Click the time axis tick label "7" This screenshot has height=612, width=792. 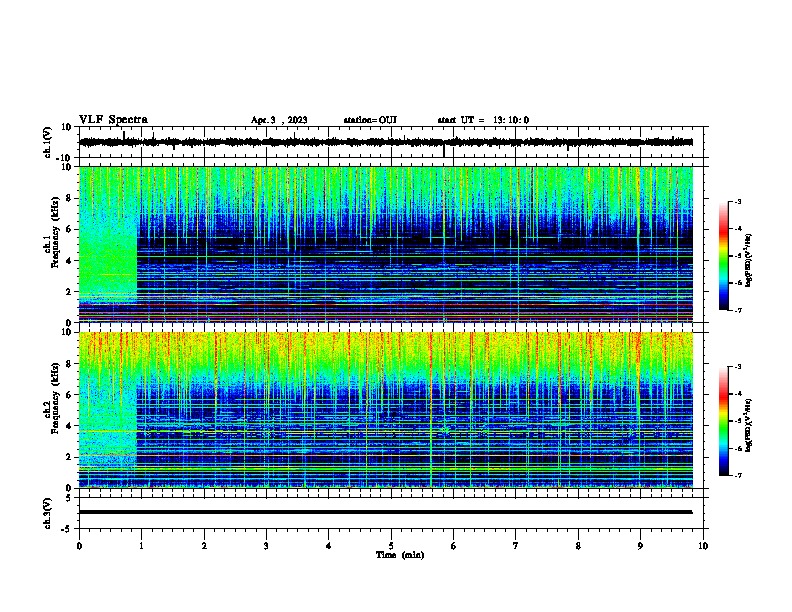coord(516,546)
